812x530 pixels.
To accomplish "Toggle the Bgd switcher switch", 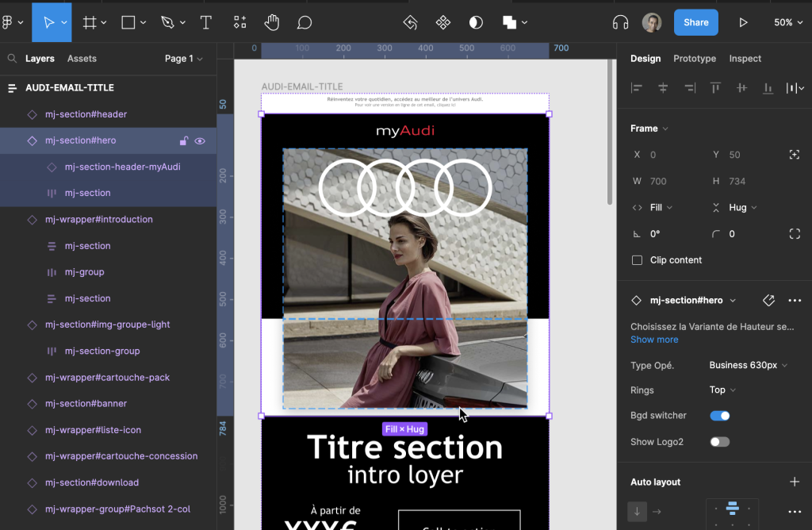I will (x=719, y=416).
